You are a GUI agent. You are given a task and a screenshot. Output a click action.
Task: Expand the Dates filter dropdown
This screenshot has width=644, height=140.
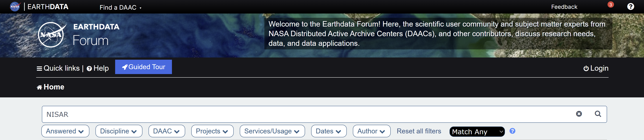tap(329, 131)
